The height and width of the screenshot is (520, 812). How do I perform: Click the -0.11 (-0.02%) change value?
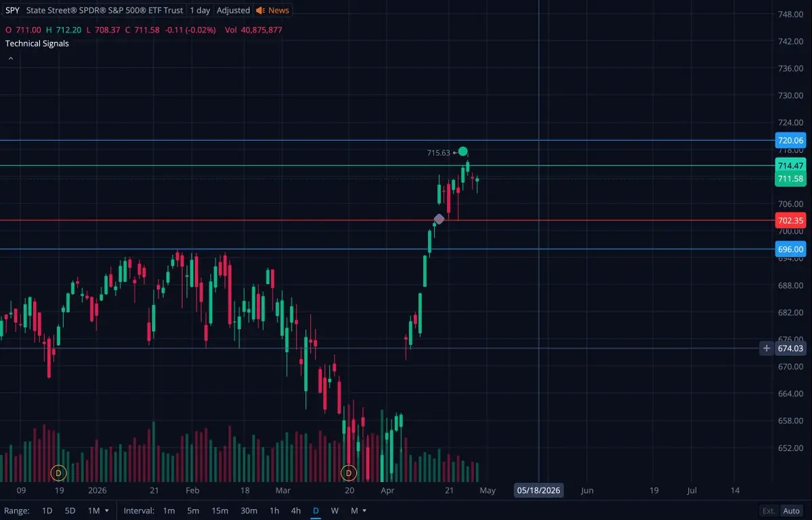(x=190, y=30)
